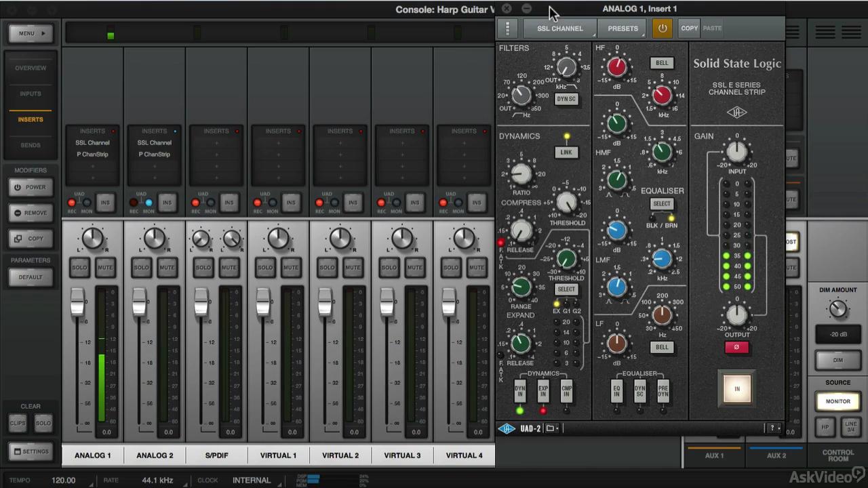Screen dimensions: 868x488
Task: Select the S/PDIF channel label
Action: (x=216, y=455)
